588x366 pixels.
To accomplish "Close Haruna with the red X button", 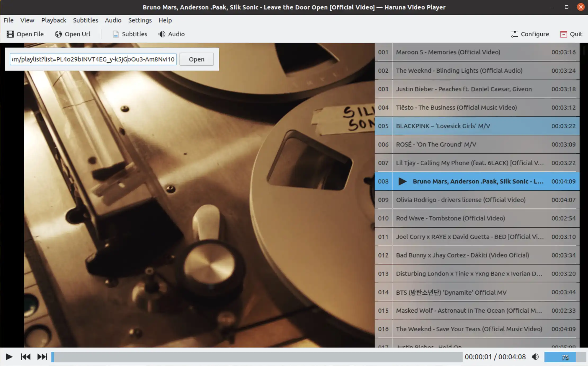I will coord(581,7).
